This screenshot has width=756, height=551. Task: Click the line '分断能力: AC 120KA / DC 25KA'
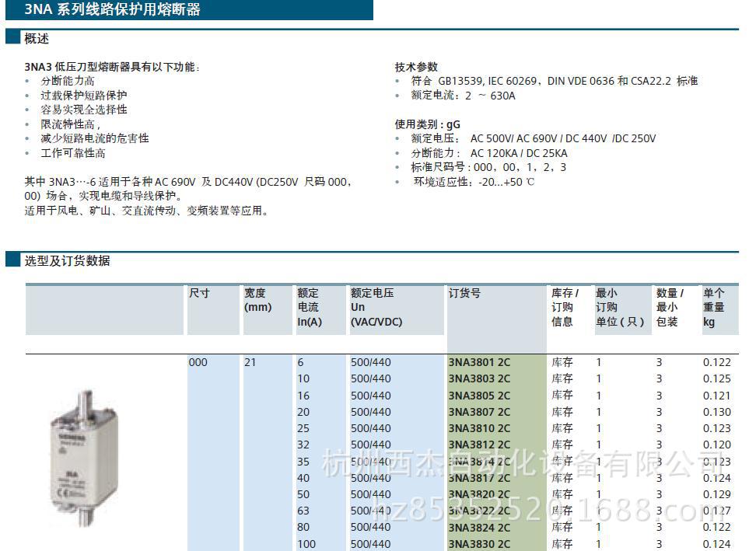tap(489, 153)
